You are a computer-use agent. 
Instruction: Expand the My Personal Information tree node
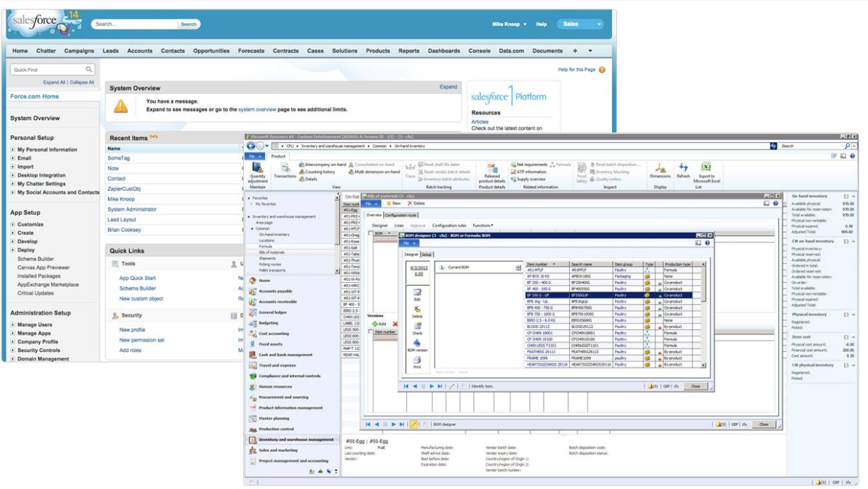click(x=13, y=150)
